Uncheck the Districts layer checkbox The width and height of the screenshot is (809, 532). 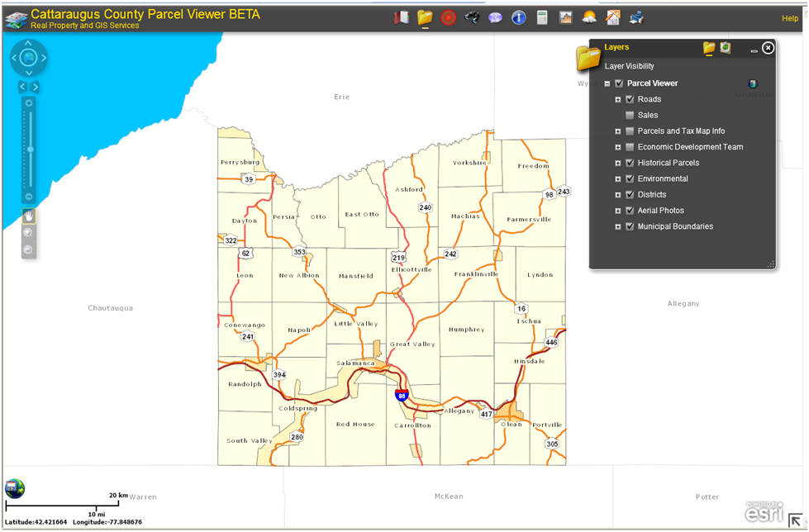[630, 194]
